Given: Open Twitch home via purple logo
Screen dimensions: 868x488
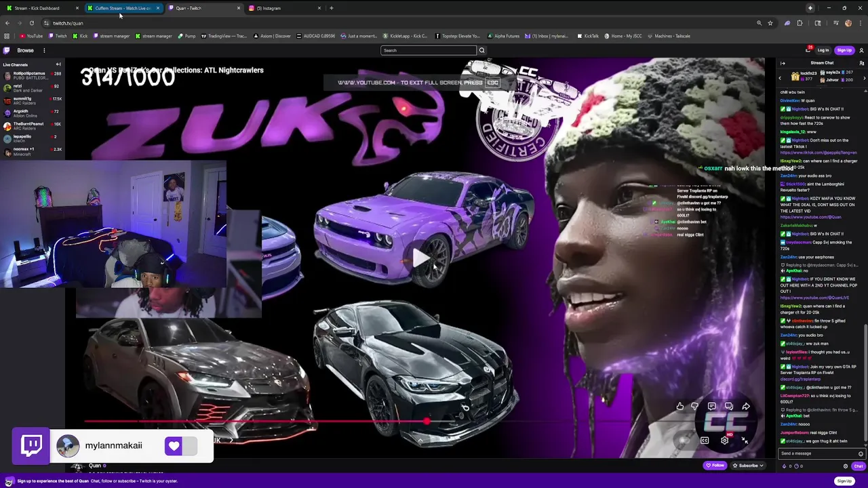Looking at the screenshot, I should tap(6, 50).
